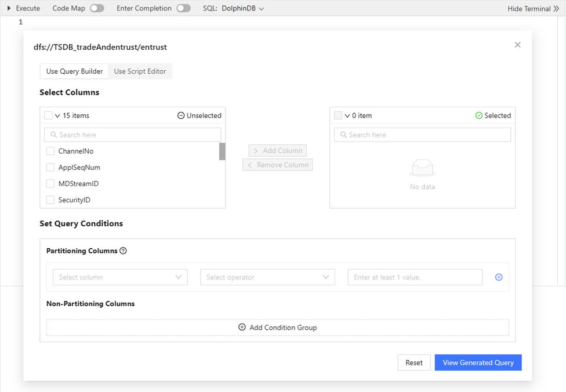Open the SQL DolphinDB dialect dropdown
566x392 pixels.
point(243,9)
